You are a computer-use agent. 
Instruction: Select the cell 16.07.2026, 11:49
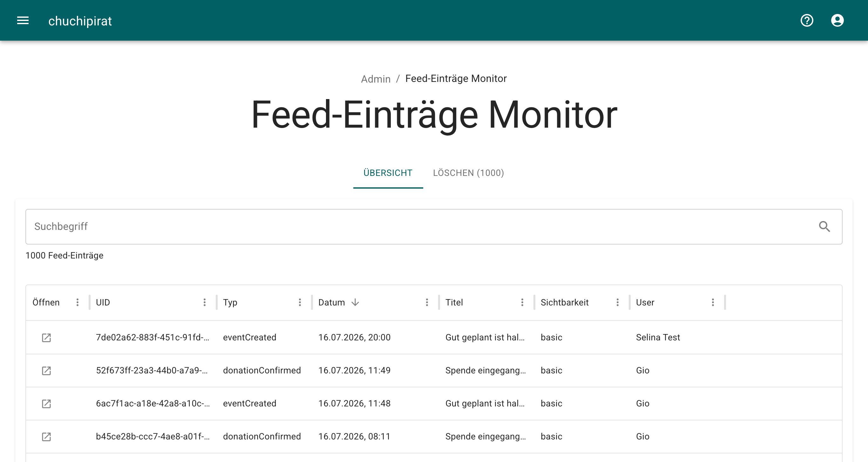(355, 371)
